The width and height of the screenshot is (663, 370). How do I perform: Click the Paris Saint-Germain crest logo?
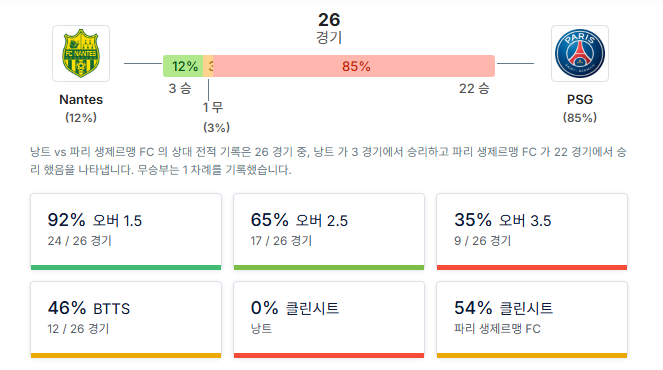point(580,53)
